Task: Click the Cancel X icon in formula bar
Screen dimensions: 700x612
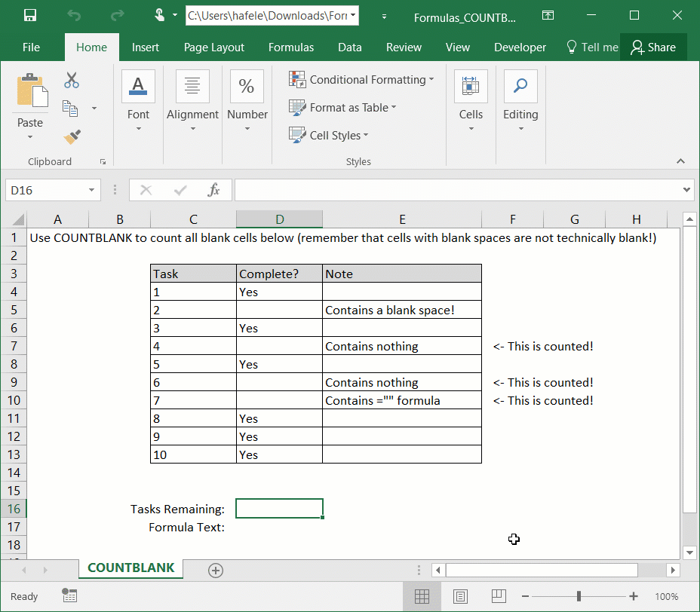Action: tap(146, 191)
